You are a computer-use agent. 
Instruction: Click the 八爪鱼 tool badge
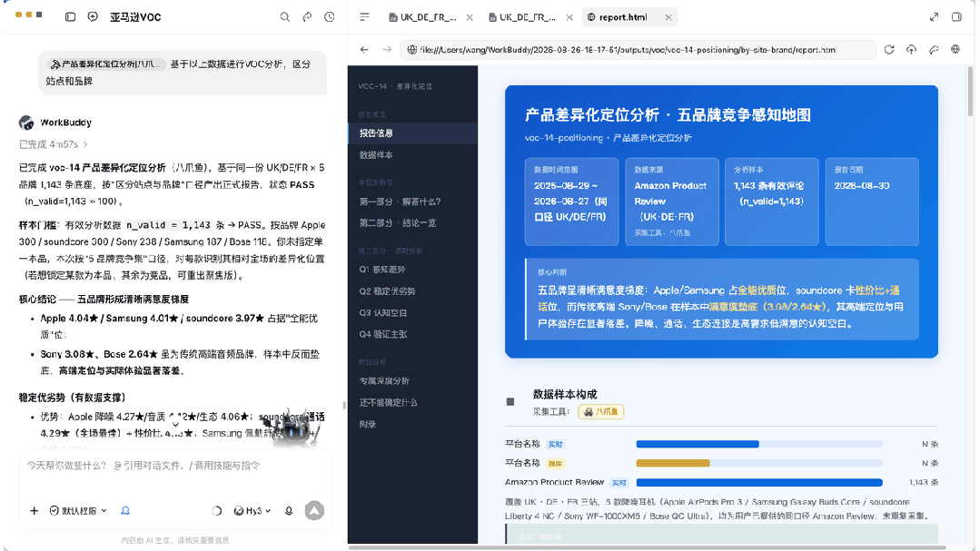[600, 412]
